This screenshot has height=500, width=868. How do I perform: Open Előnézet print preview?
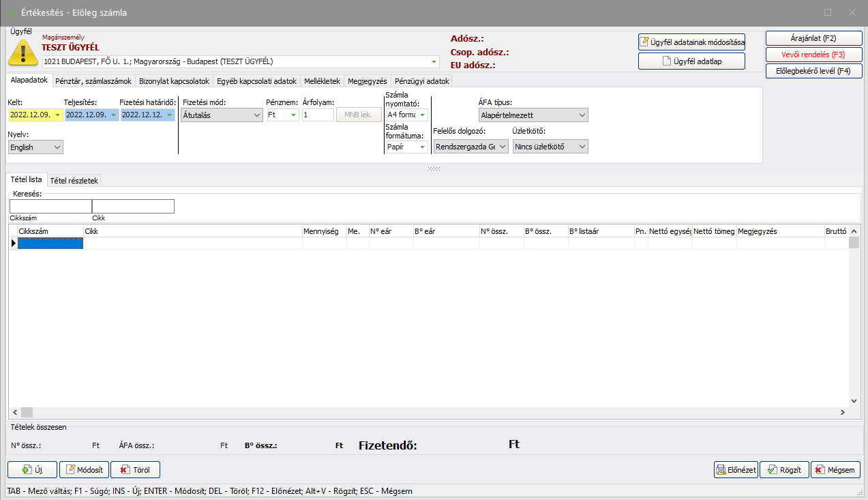736,469
